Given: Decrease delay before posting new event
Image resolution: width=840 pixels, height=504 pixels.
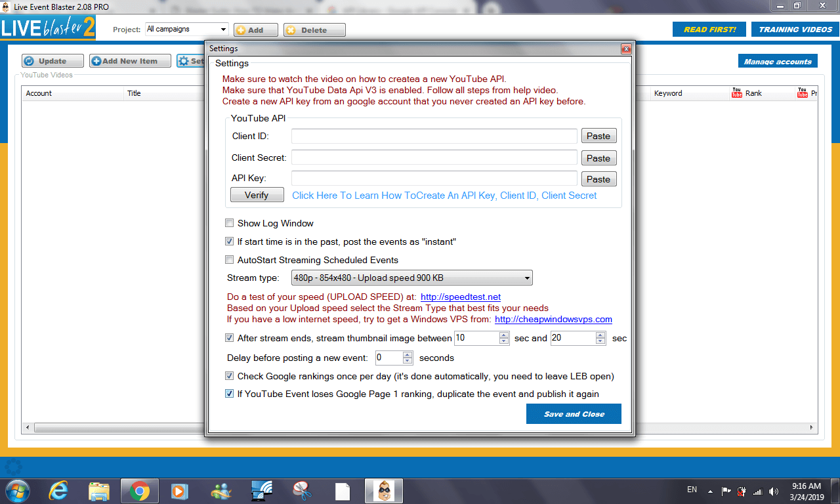Looking at the screenshot, I should click(x=408, y=362).
